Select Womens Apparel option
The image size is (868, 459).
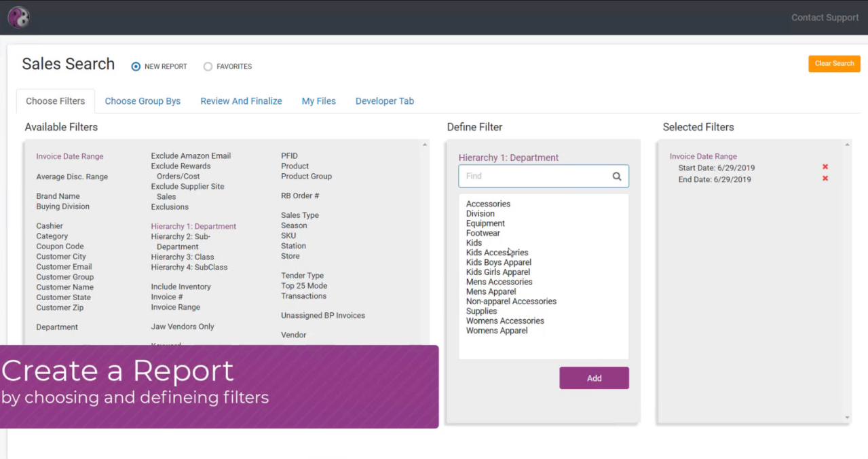click(497, 331)
